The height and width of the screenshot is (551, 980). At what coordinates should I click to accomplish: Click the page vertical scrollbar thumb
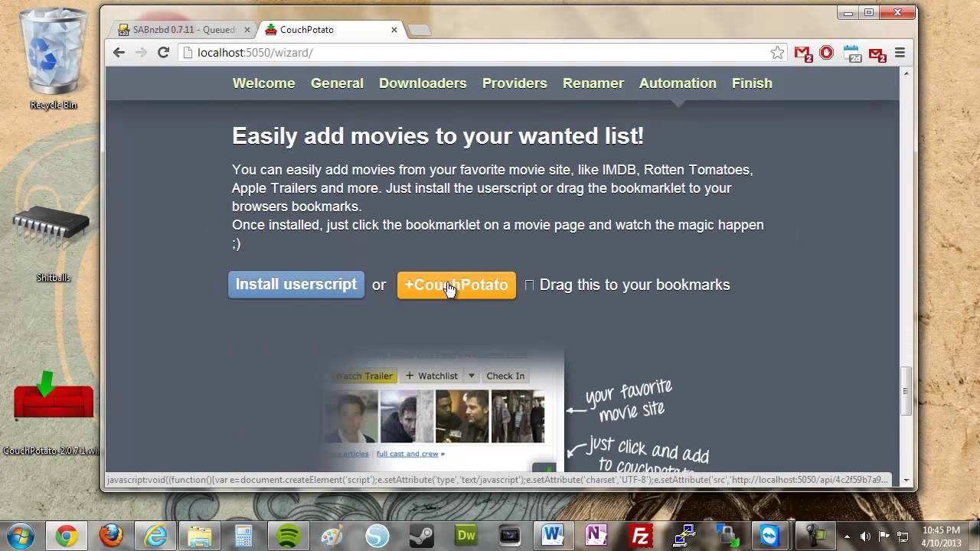click(x=906, y=390)
